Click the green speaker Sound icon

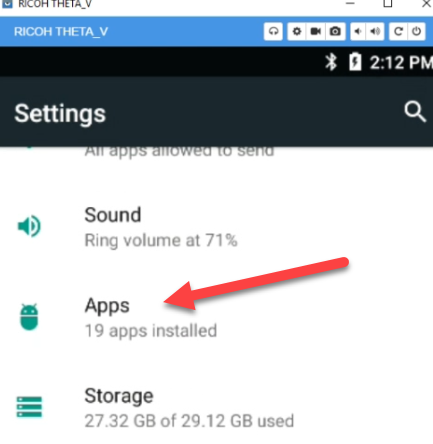click(x=29, y=226)
